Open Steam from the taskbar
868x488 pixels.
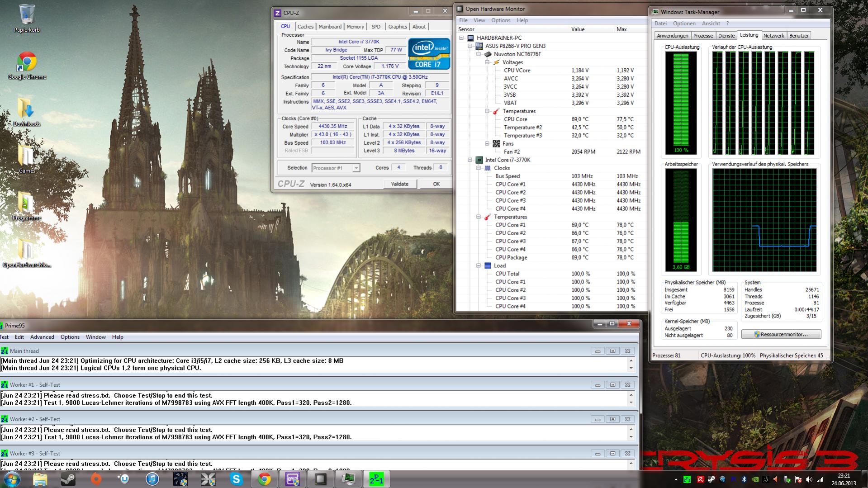point(68,479)
